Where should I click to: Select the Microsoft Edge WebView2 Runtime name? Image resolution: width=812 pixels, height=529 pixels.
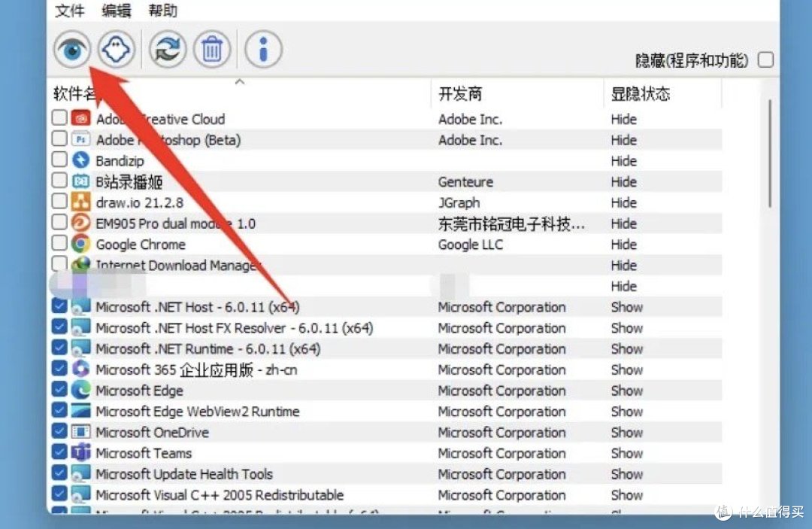[x=197, y=412]
